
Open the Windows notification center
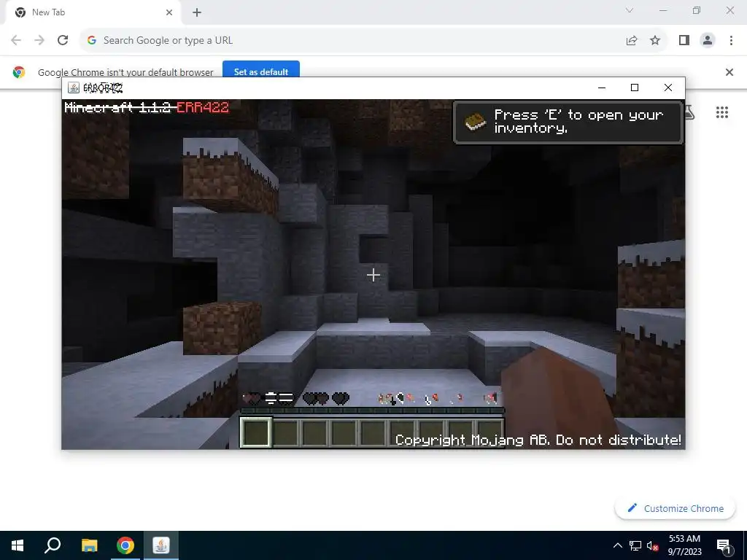coord(724,545)
